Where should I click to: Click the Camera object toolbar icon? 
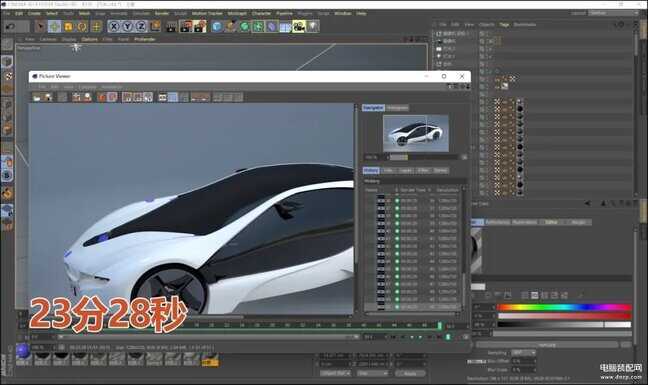point(299,27)
